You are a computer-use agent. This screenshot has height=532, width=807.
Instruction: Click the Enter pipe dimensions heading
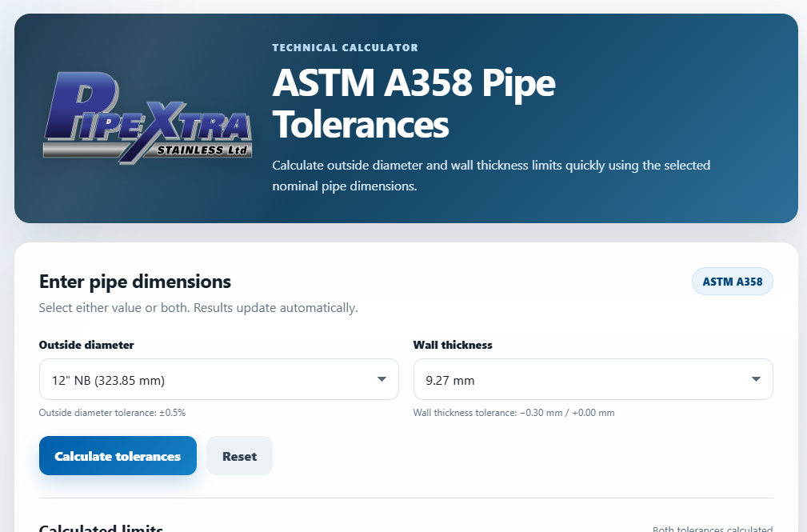(x=135, y=282)
